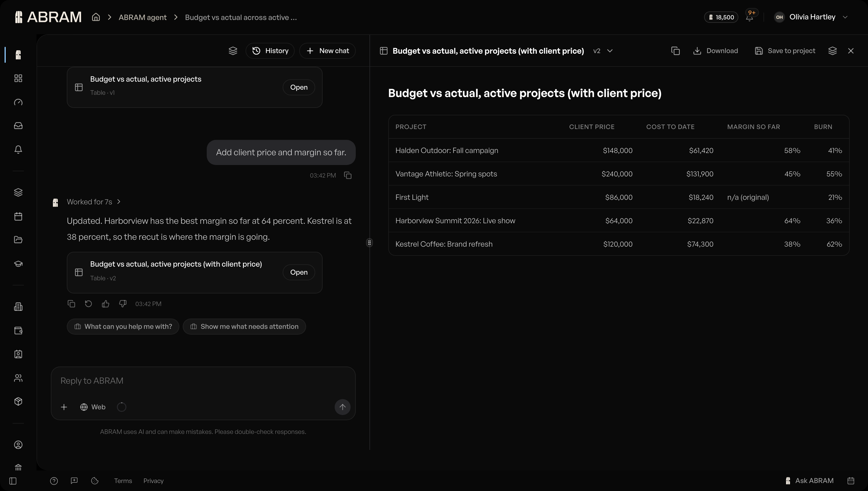Expand the 'Worked for 7s' details
The height and width of the screenshot is (491, 868).
(94, 202)
